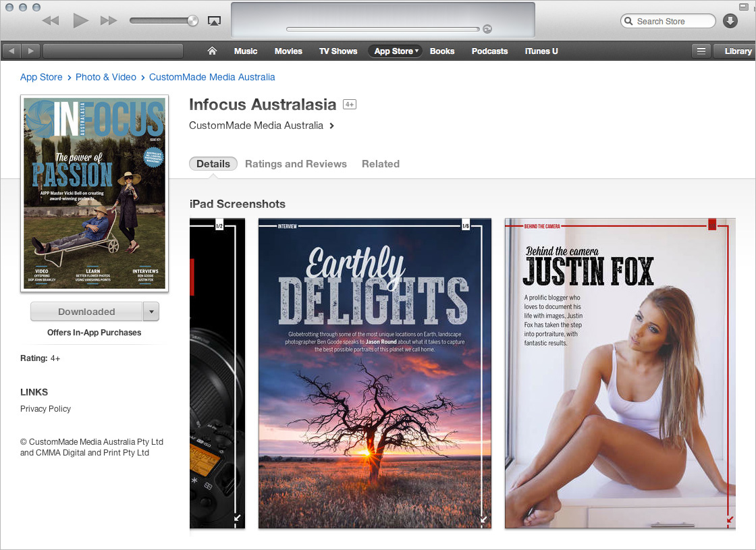Click the Play button
Viewport: 756px width, 550px height.
pyautogui.click(x=81, y=21)
